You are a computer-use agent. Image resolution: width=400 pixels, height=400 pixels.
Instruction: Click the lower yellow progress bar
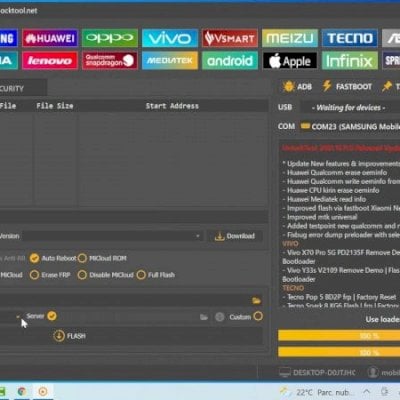pos(339,352)
